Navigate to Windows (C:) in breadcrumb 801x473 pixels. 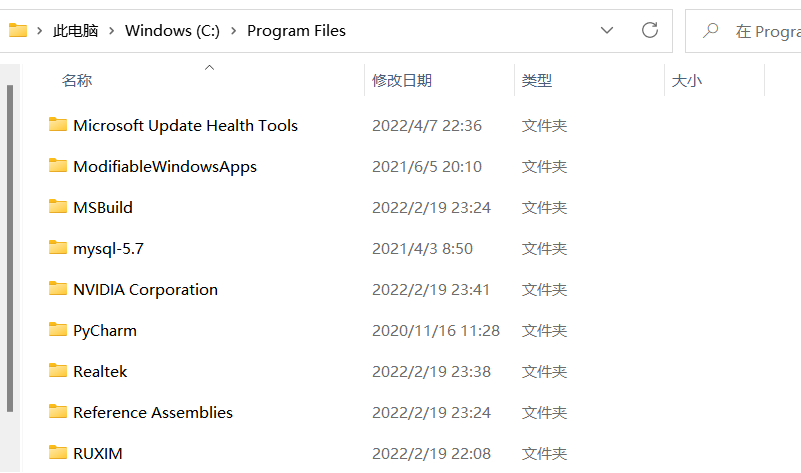172,31
